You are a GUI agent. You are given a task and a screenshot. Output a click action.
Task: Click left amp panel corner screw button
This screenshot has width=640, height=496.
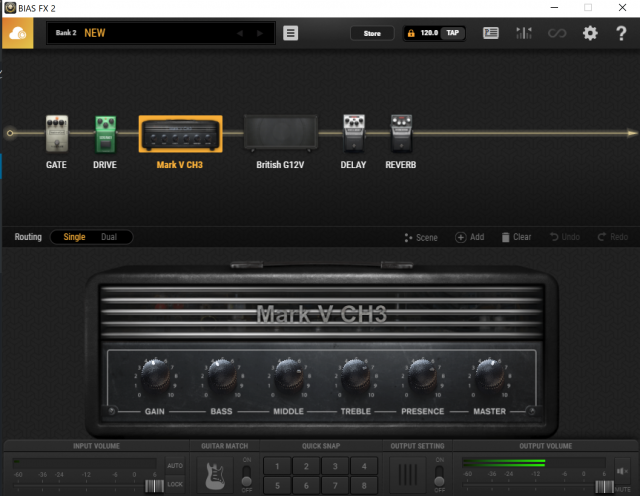(x=111, y=411)
